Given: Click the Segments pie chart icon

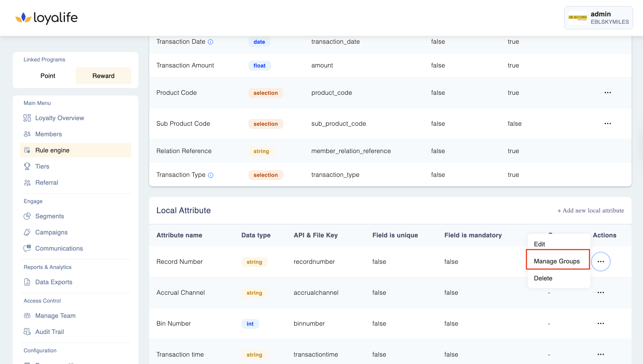Looking at the screenshot, I should coord(27,216).
